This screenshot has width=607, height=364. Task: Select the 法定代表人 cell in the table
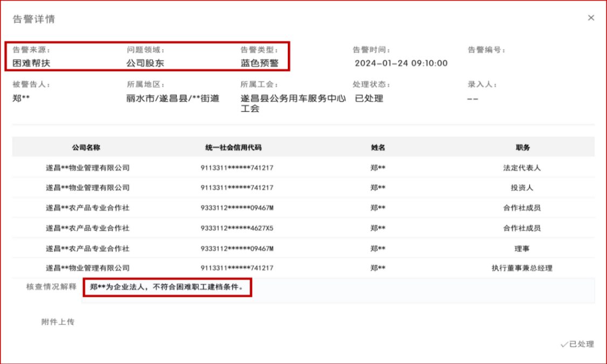(x=522, y=167)
